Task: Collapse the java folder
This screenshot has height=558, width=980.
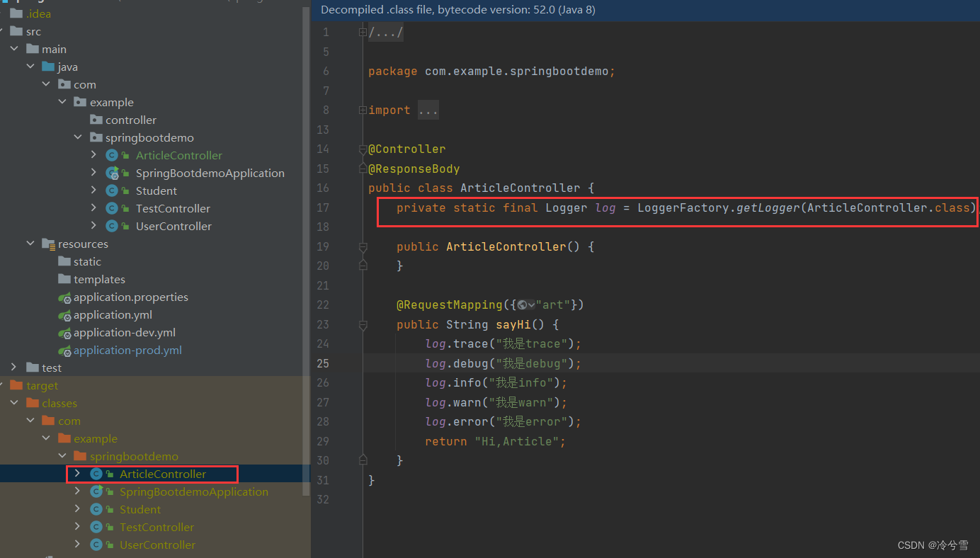Action: click(30, 67)
